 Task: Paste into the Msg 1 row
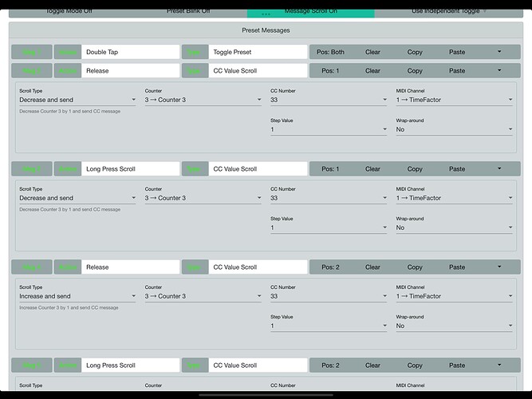[457, 52]
